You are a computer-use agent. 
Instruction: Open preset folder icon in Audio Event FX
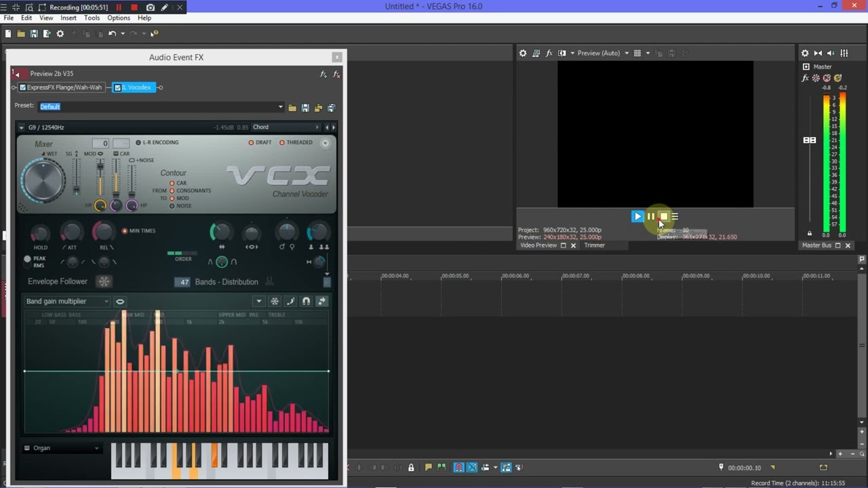tap(292, 108)
